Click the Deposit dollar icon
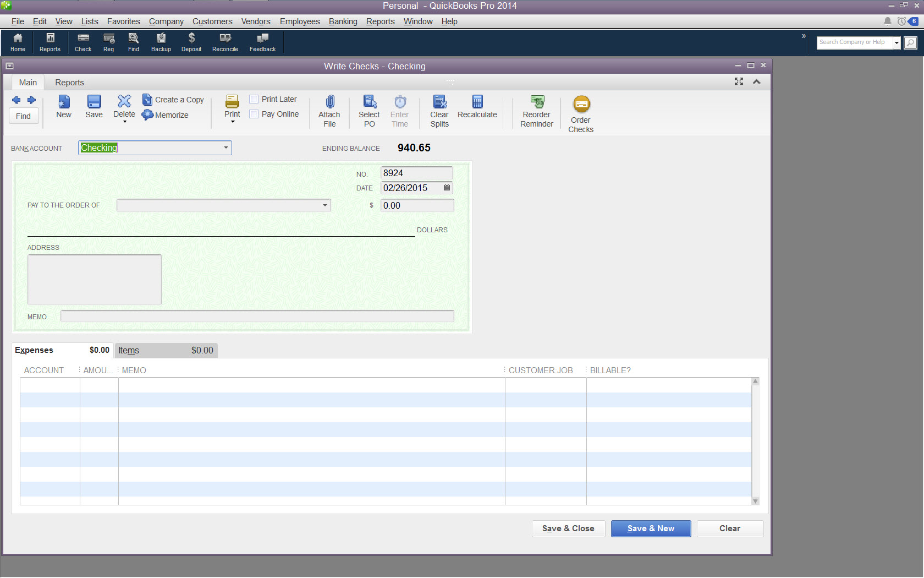The height and width of the screenshot is (578, 924). pos(191,42)
